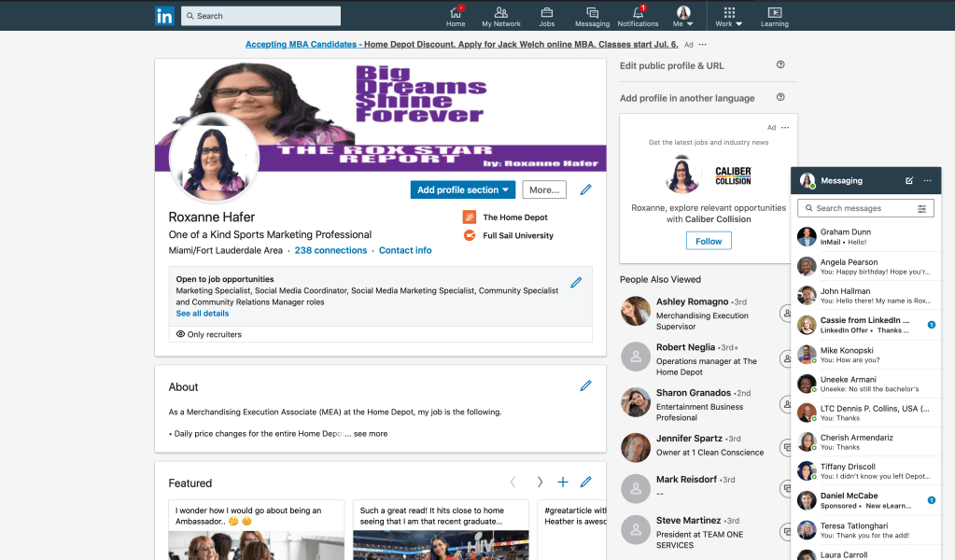Image resolution: width=955 pixels, height=560 pixels.
Task: Edit the About section pencil icon
Action: [585, 386]
